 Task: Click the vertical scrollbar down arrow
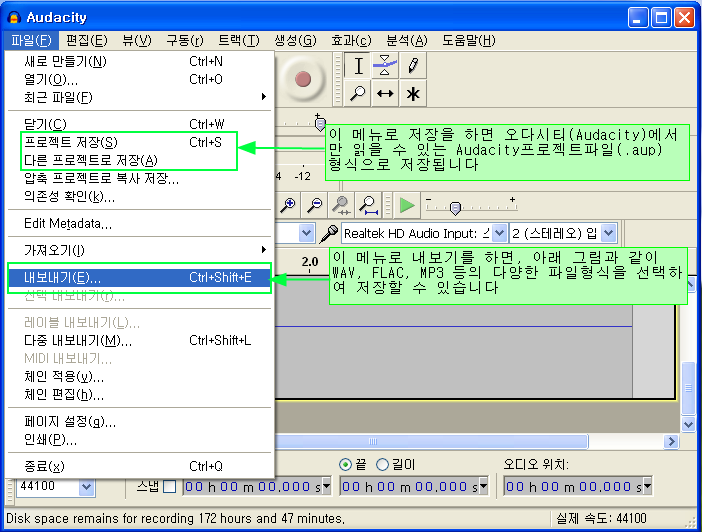click(x=688, y=424)
